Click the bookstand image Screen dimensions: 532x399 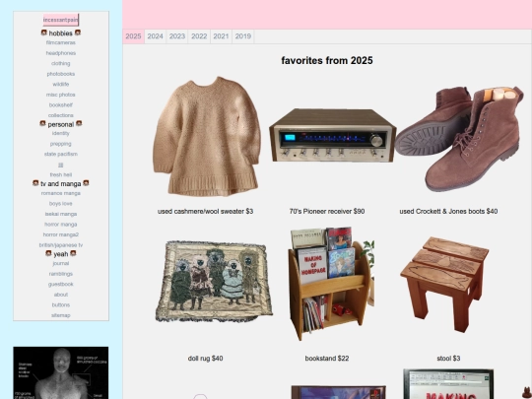click(331, 284)
